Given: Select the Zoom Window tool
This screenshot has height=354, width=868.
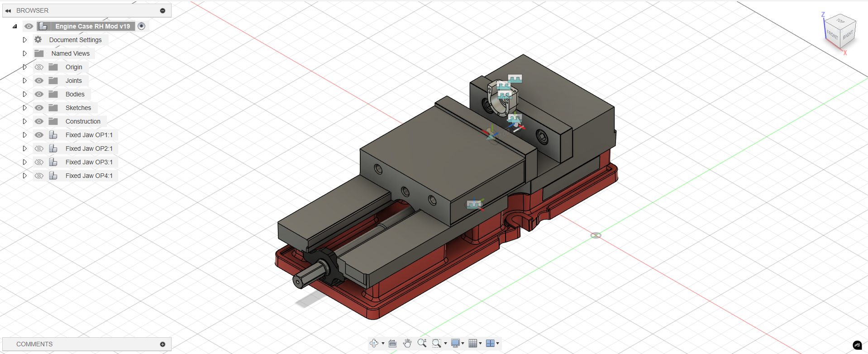Looking at the screenshot, I should tap(436, 343).
